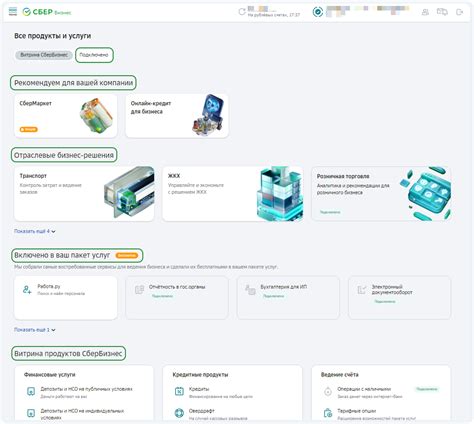Screen dimensions: 474x424
Task: Click the Тарифные опции icon
Action: pyautogui.click(x=328, y=413)
